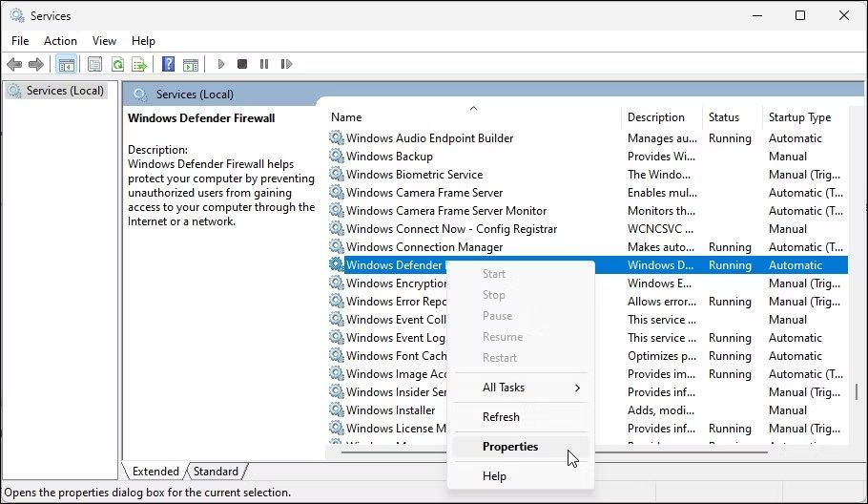Click the Stop Service square icon

[x=242, y=64]
